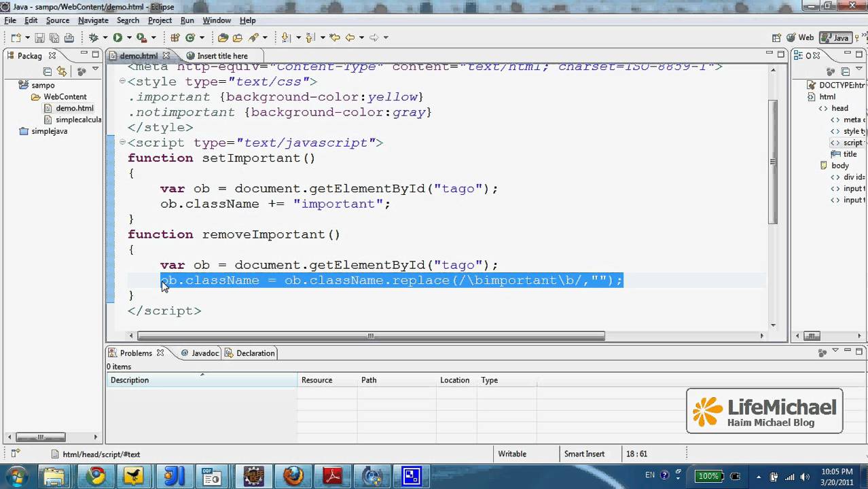The image size is (868, 489).
Task: Click the Run external tools icon
Action: (141, 38)
